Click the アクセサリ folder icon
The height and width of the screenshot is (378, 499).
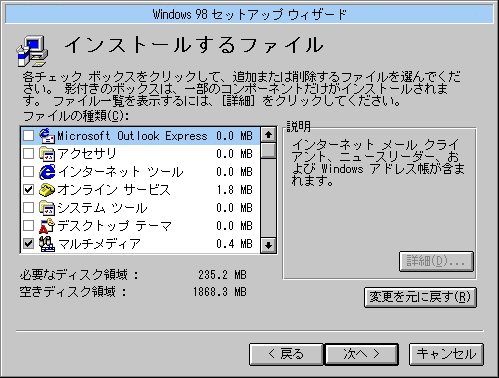[47, 154]
